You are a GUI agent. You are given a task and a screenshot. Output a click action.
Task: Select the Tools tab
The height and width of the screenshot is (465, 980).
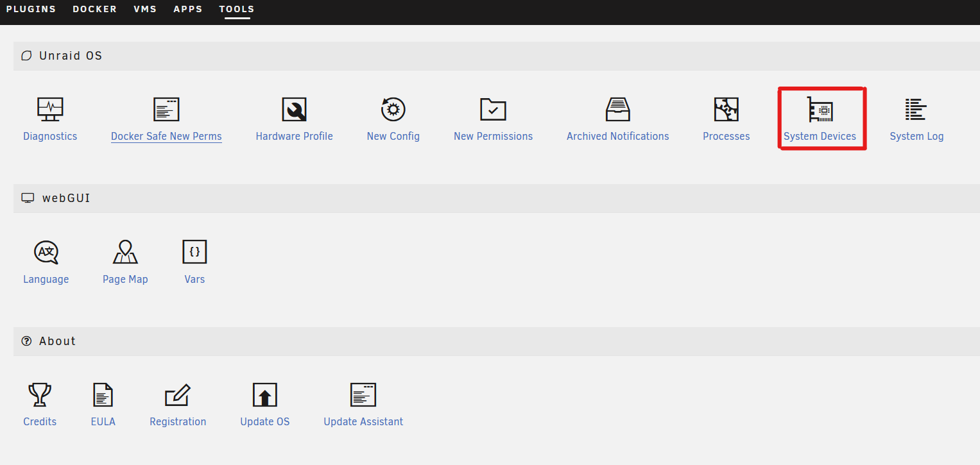[237, 9]
